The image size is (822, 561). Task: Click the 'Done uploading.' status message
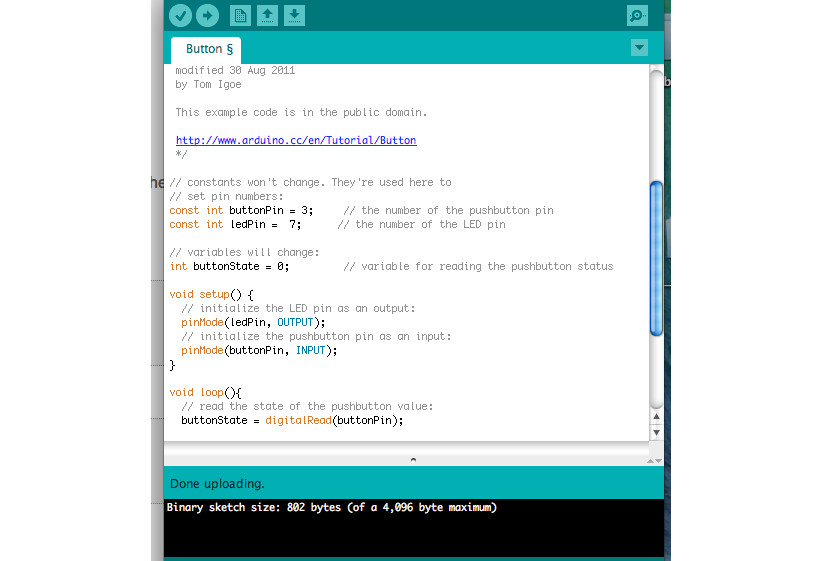point(217,484)
